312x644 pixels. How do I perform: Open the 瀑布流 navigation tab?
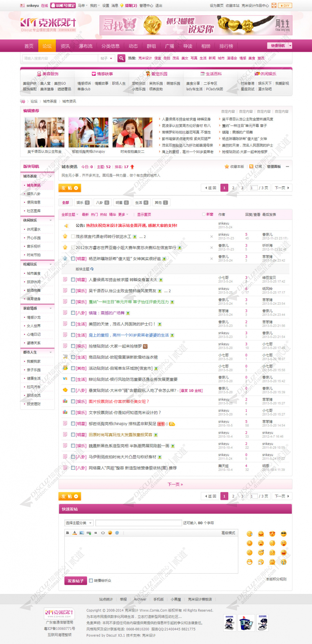click(x=86, y=46)
